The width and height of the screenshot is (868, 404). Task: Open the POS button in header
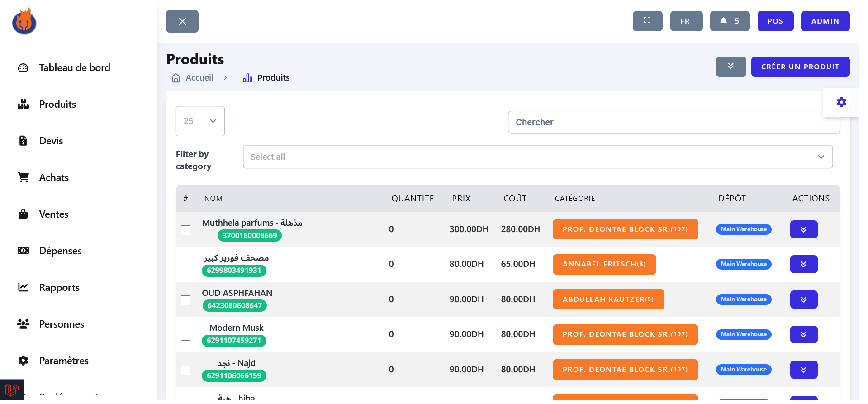[775, 21]
